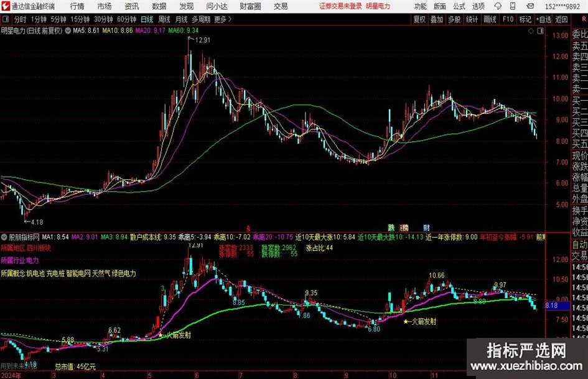This screenshot has width=588, height=379.
Task: Click the 所属行业:电力 text
Action: click(x=19, y=260)
